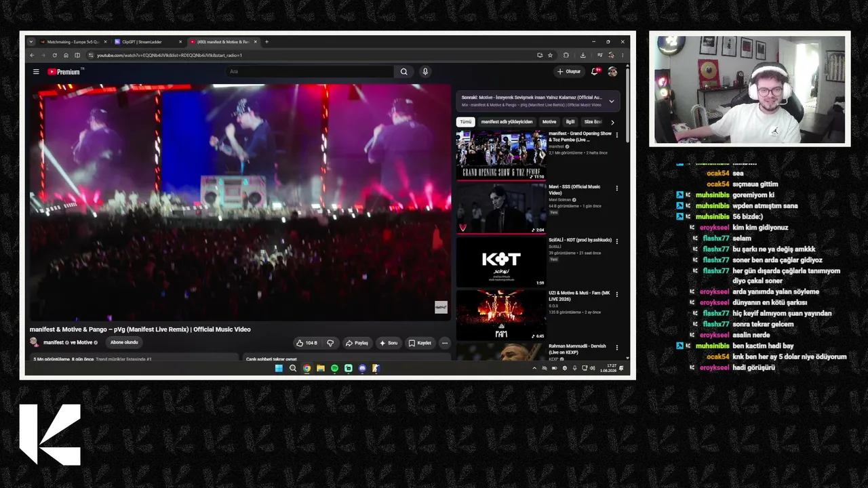Open the browser downloads icon
The image size is (868, 488).
point(583,56)
